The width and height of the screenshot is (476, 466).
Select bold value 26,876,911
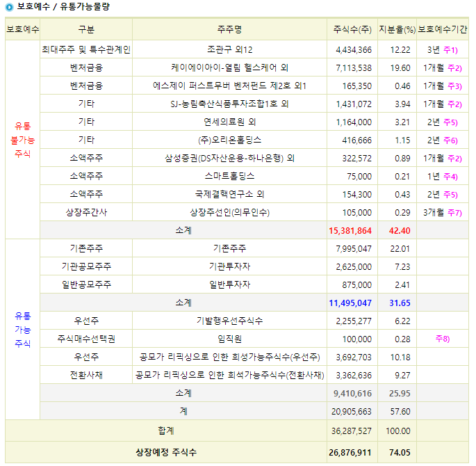tap(350, 453)
